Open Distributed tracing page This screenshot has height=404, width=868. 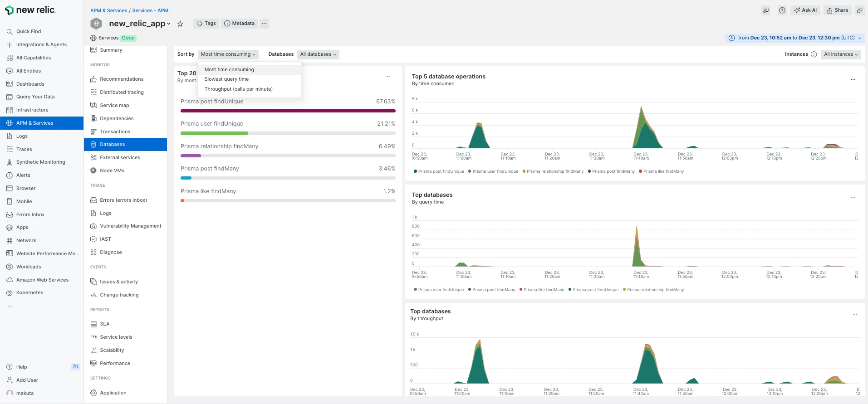(122, 92)
